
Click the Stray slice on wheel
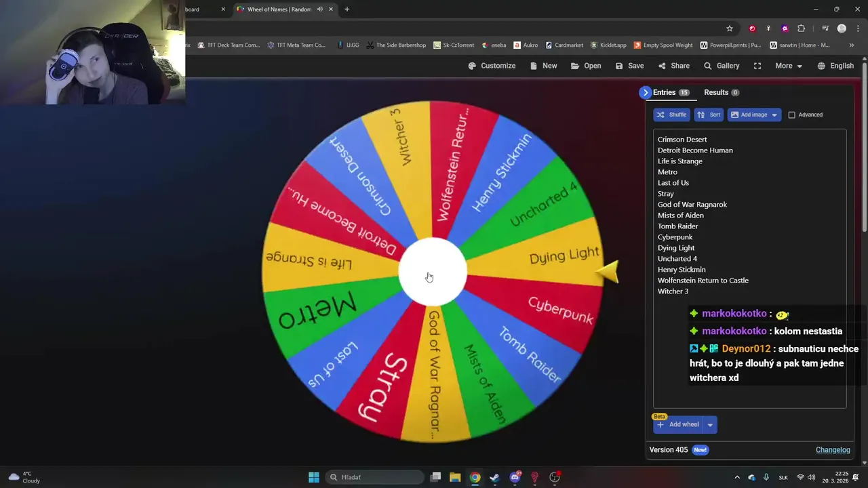point(385,386)
